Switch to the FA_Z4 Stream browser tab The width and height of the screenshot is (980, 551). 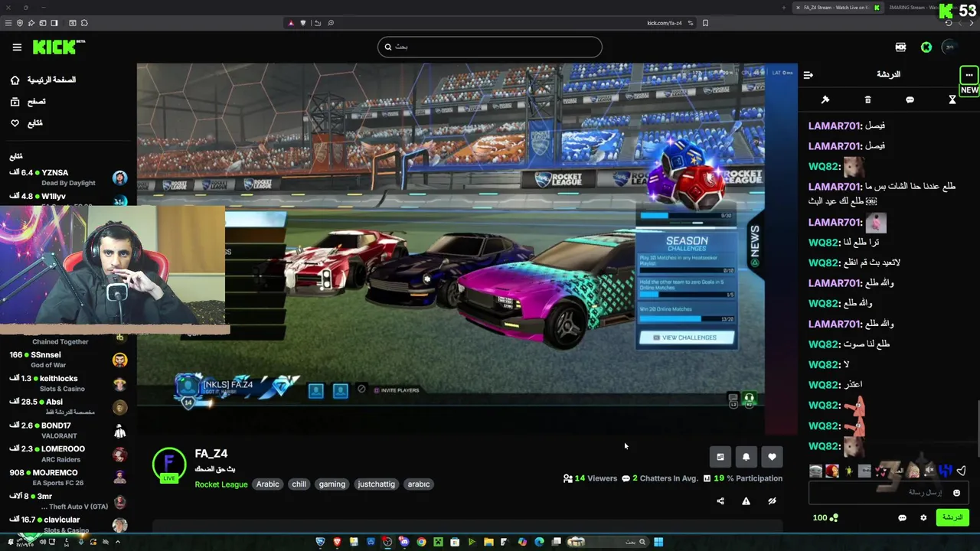pos(838,8)
